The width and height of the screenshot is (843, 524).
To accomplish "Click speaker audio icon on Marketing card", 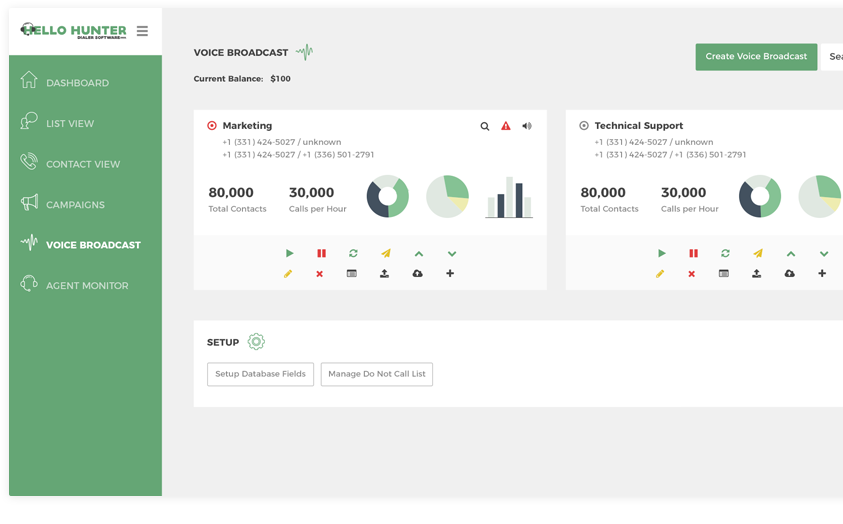I will pyautogui.click(x=527, y=126).
